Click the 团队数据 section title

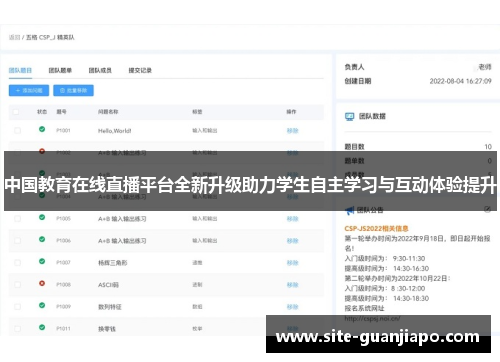[372, 116]
